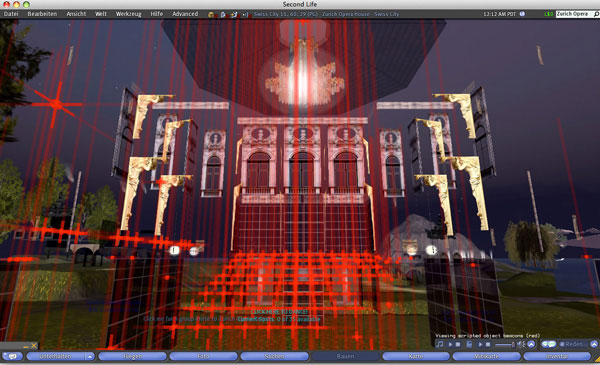Stop the media stream
600x365 pixels.
488,344
